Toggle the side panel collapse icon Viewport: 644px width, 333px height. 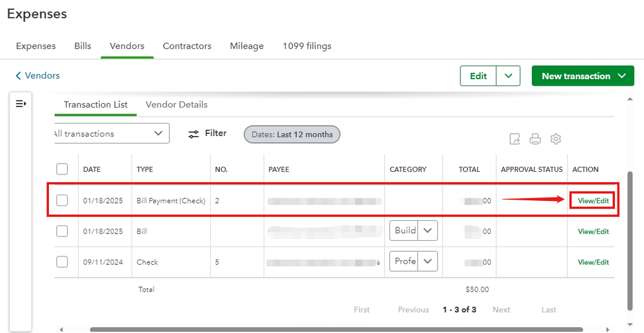(x=21, y=104)
